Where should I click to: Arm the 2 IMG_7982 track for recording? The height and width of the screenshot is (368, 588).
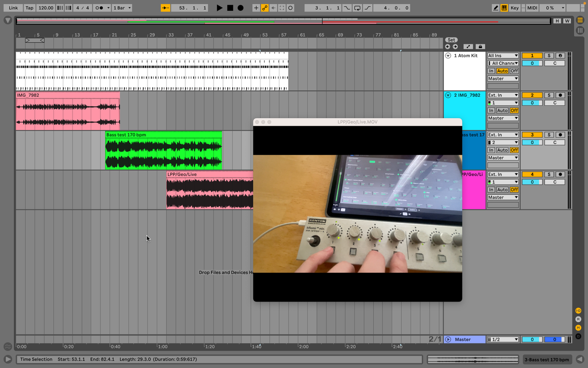[561, 95]
